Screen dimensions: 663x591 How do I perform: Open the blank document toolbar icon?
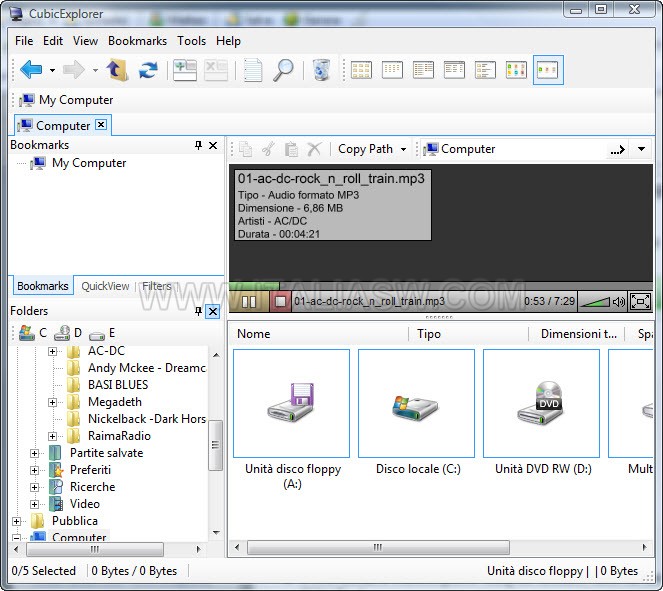(x=253, y=69)
